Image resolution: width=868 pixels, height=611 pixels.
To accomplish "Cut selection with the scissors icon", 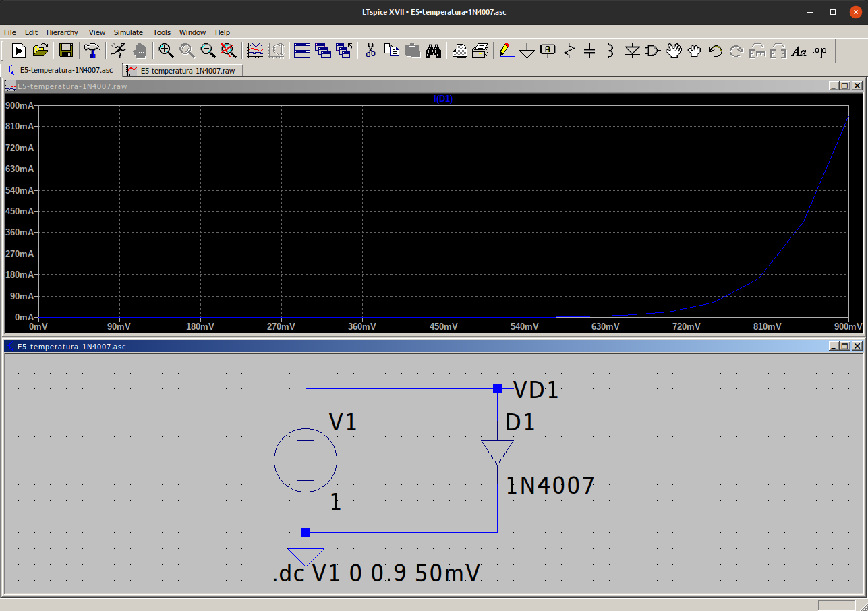I will tap(370, 50).
